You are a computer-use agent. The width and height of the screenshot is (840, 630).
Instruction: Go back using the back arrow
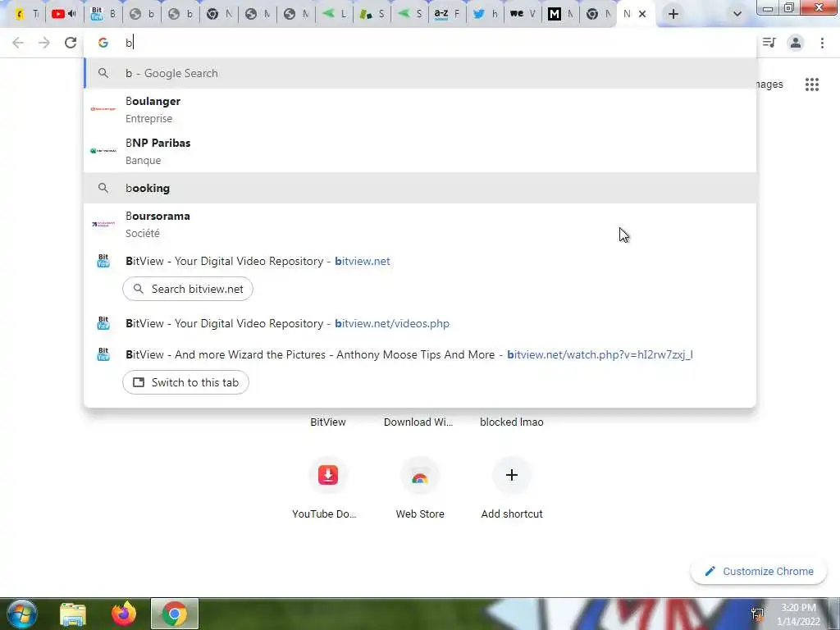(x=18, y=43)
